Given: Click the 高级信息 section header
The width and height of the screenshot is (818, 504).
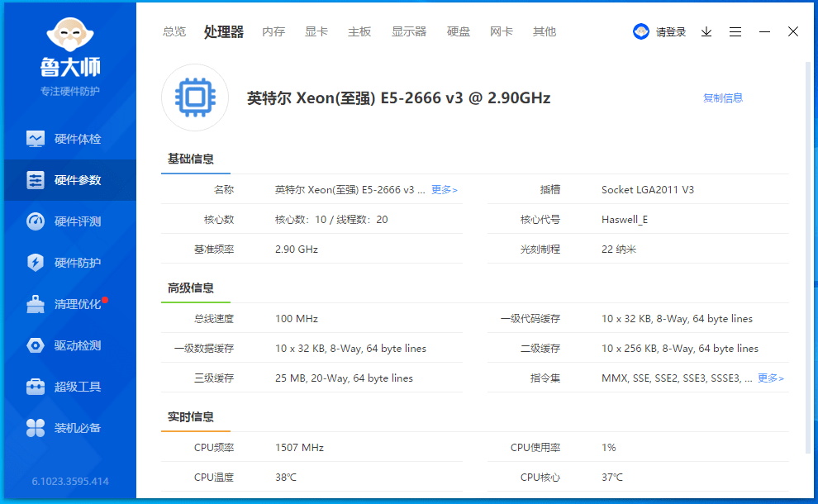Looking at the screenshot, I should pos(191,288).
